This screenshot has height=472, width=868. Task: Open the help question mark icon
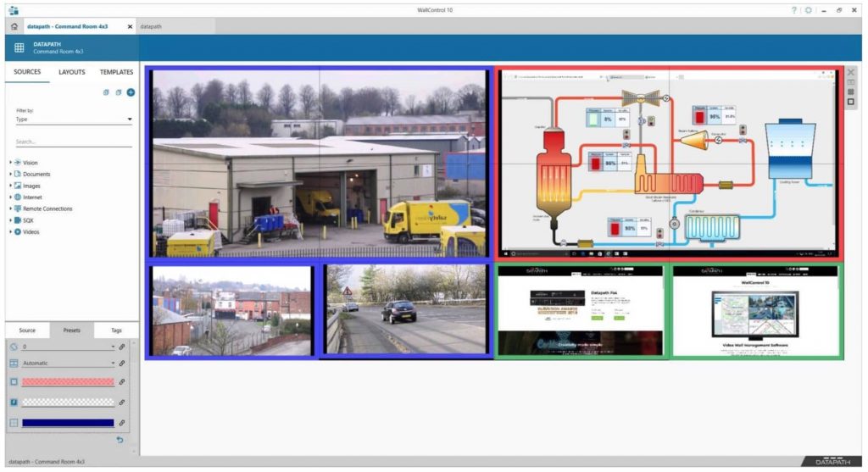click(x=793, y=10)
